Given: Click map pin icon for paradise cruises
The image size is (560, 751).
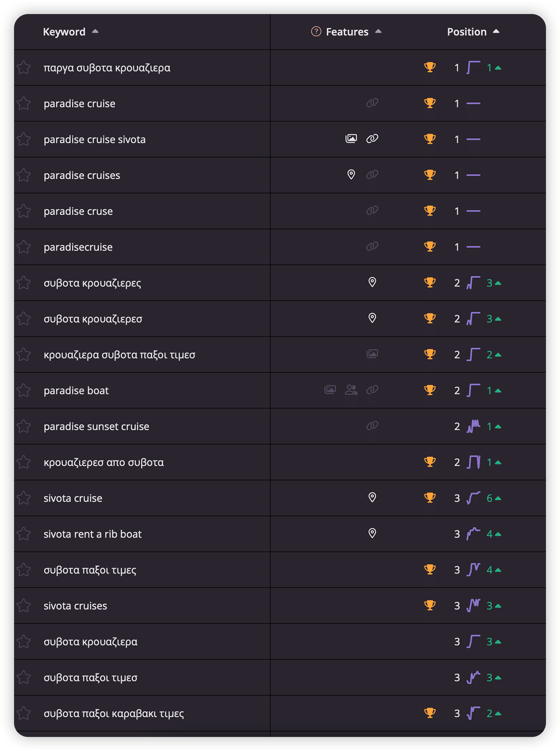Looking at the screenshot, I should (x=351, y=175).
